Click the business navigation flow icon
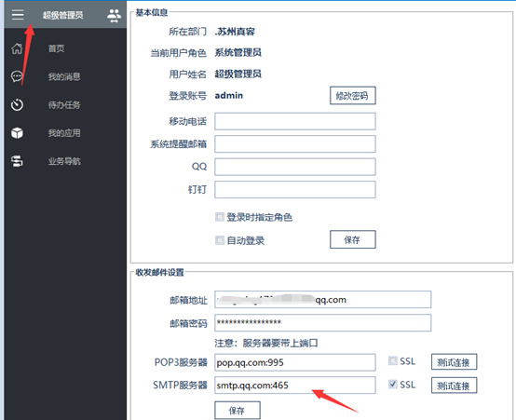 [17, 161]
